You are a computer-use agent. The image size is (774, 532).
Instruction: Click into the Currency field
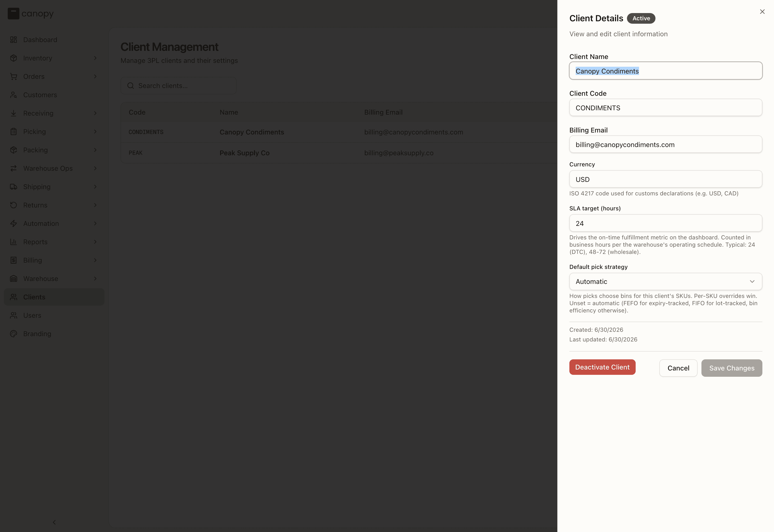(x=665, y=179)
